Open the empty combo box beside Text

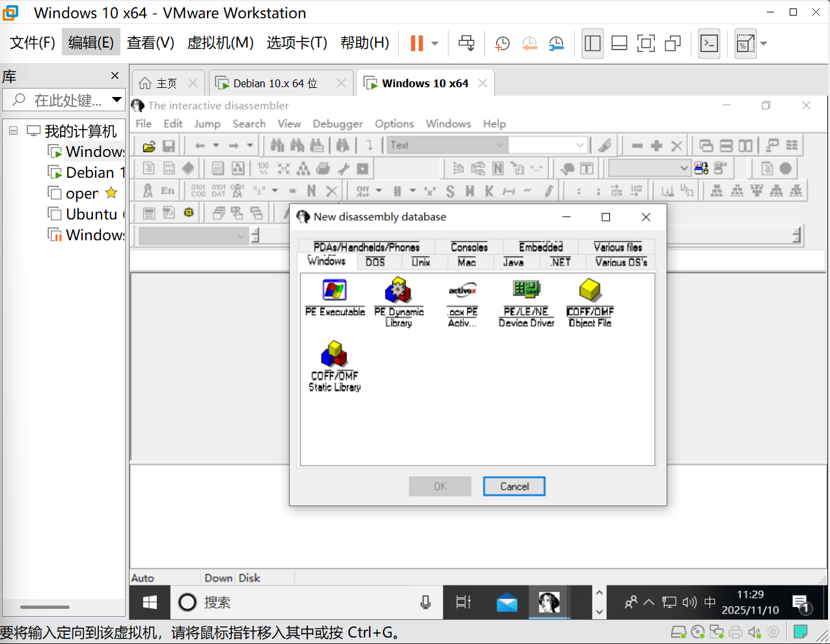(548, 145)
